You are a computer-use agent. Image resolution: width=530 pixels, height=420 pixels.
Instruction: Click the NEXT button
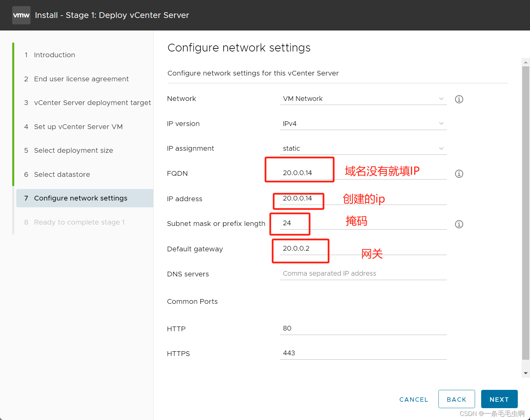[x=499, y=399]
